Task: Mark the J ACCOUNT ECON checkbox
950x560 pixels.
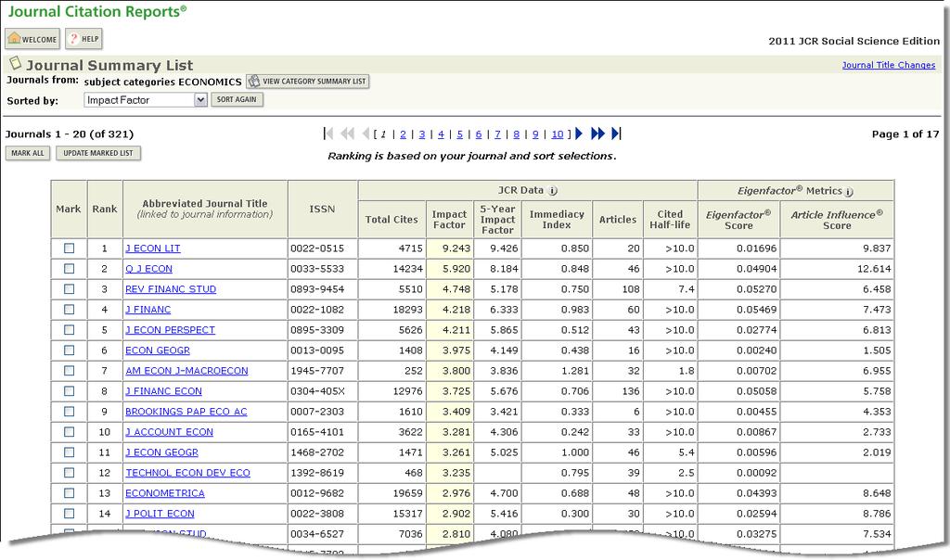Action: click(x=69, y=432)
